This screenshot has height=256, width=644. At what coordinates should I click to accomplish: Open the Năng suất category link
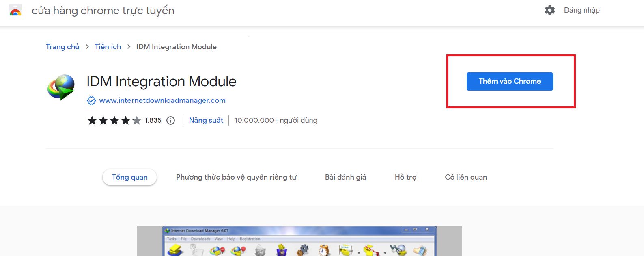[206, 120]
